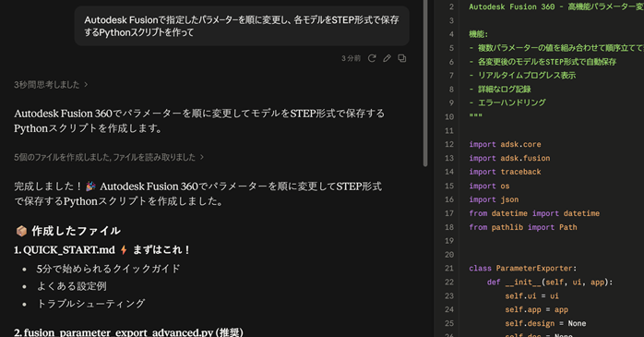Click the "3分前" timestamp

351,58
